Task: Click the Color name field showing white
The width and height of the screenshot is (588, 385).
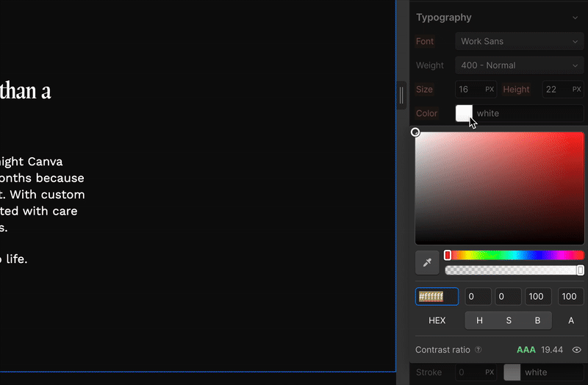Action: [x=528, y=113]
